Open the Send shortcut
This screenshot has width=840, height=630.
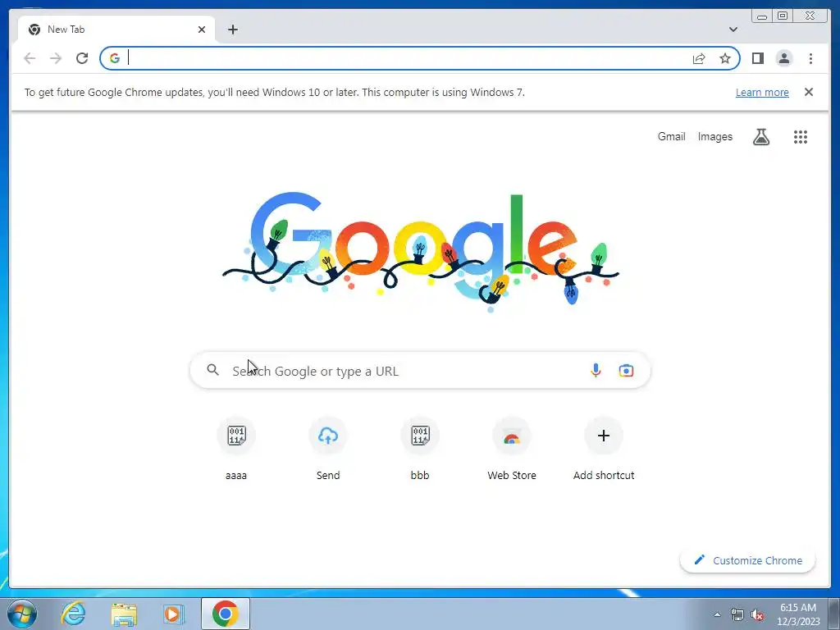[328, 449]
